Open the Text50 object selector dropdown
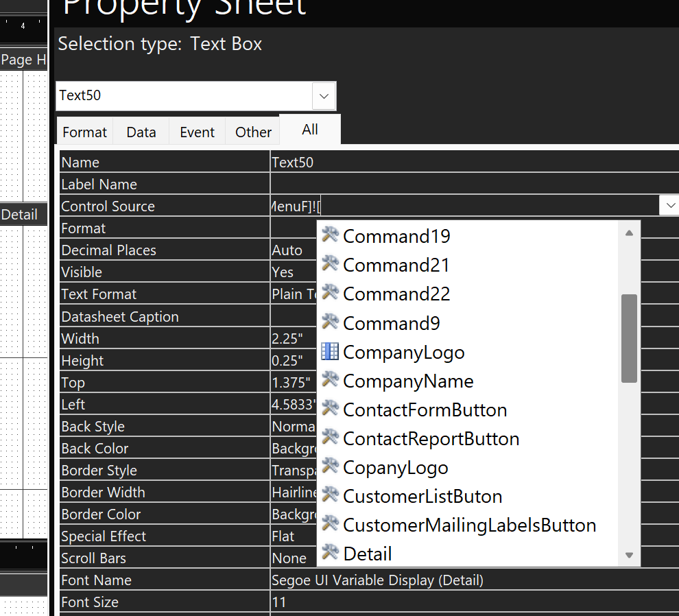The height and width of the screenshot is (616, 679). [324, 96]
